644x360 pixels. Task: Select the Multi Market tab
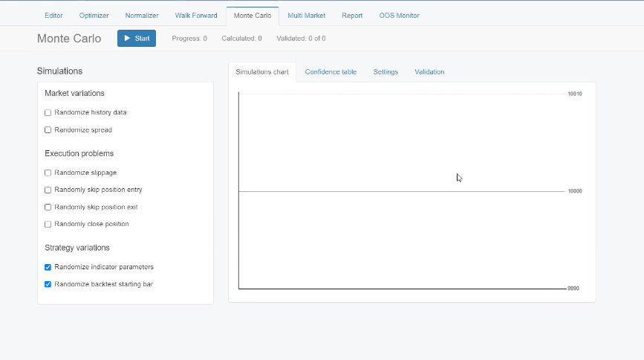[306, 16]
